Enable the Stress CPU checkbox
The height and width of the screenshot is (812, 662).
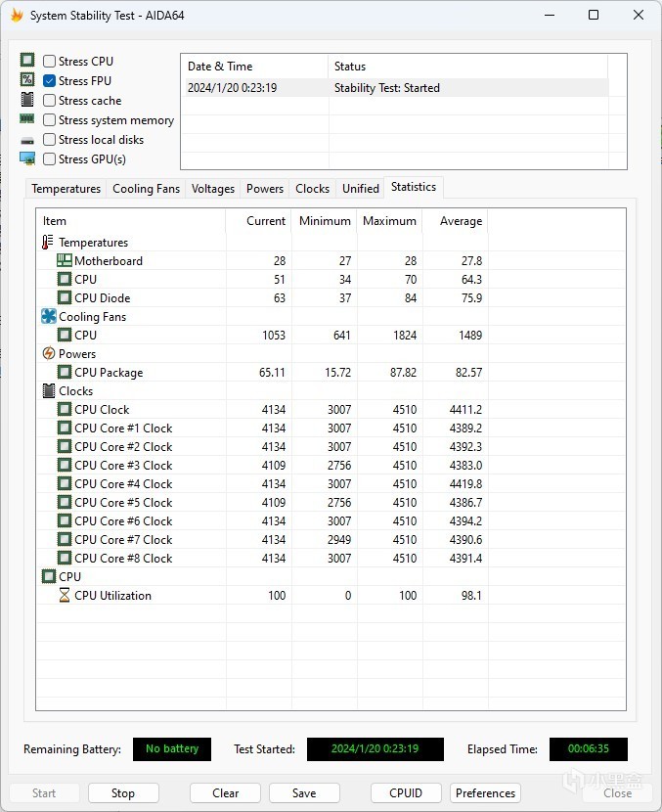49,61
